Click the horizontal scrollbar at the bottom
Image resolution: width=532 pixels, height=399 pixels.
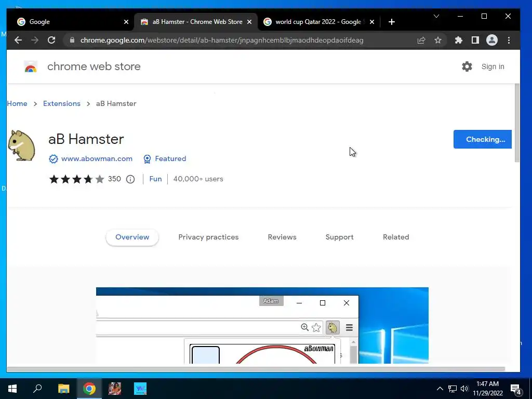(256, 369)
